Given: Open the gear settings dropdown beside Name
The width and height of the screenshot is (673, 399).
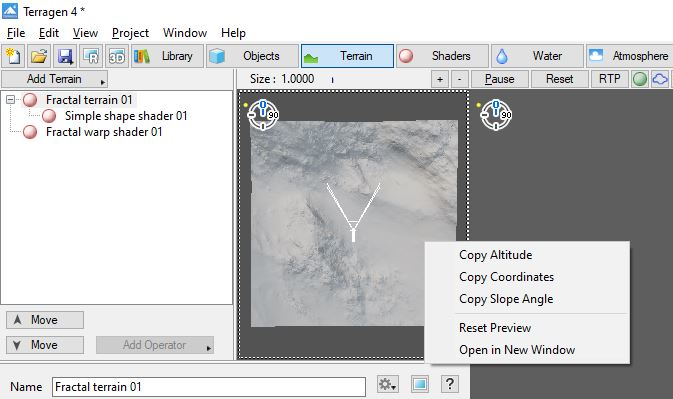Looking at the screenshot, I should tap(388, 384).
